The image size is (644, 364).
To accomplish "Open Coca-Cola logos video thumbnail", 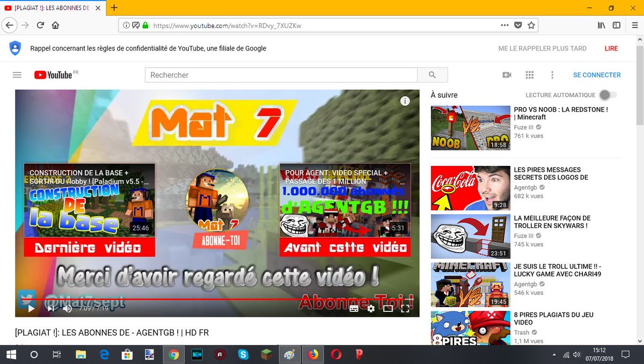I will (x=471, y=188).
